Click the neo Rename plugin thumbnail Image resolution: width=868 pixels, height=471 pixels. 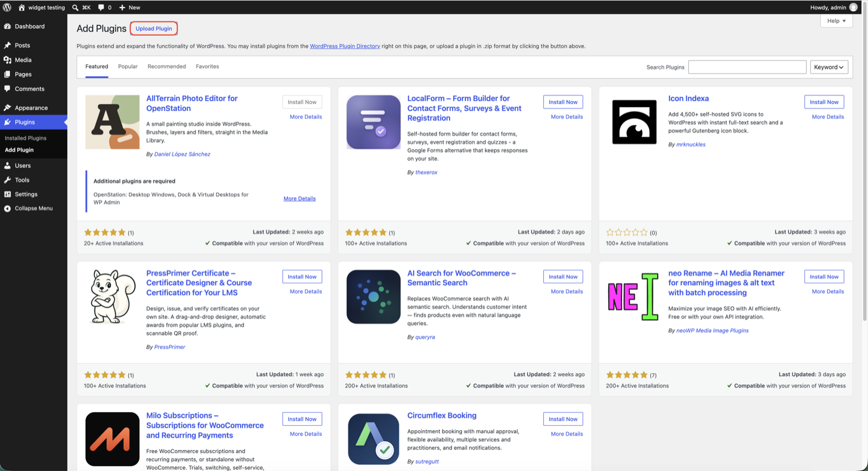point(634,297)
